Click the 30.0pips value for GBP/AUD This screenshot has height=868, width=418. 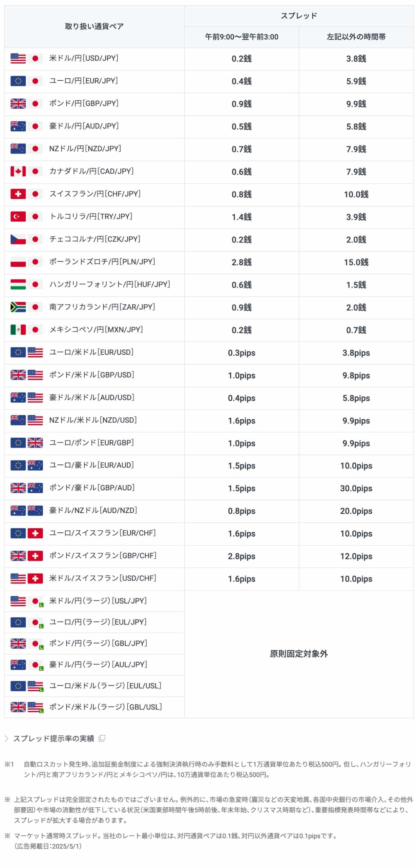coord(356,488)
